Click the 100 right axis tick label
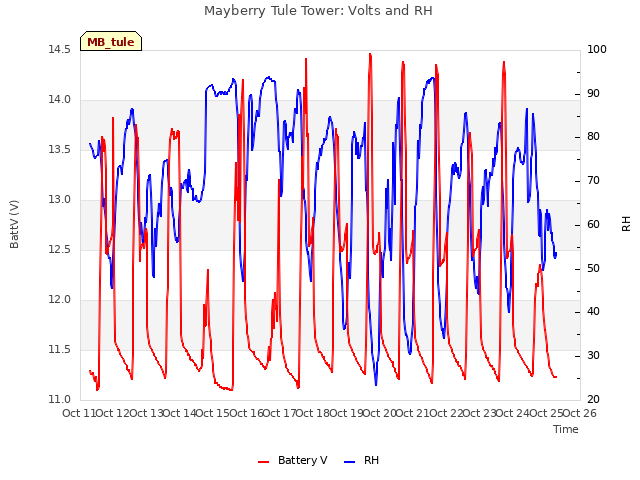Image resolution: width=640 pixels, height=480 pixels. 597,49
